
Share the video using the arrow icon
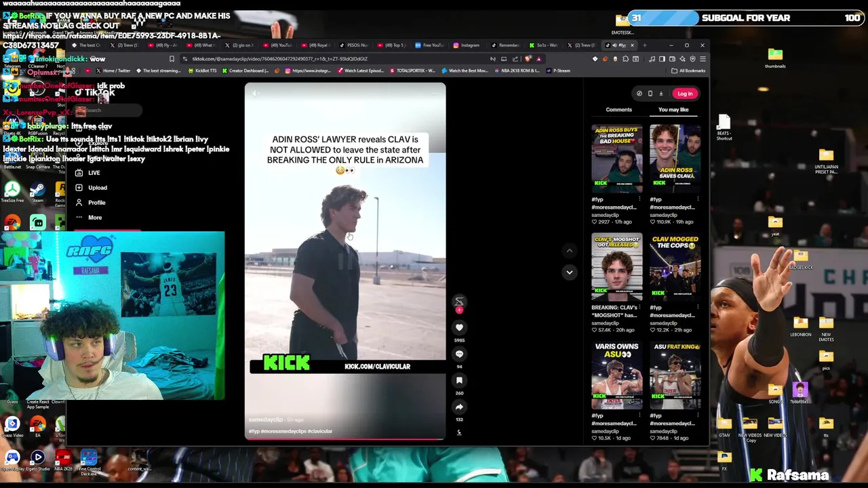point(459,407)
